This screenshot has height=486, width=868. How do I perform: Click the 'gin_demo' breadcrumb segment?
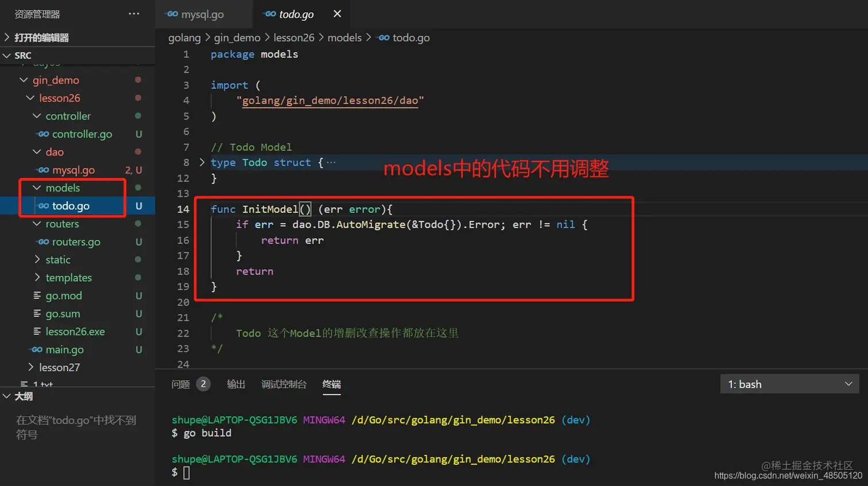point(237,38)
